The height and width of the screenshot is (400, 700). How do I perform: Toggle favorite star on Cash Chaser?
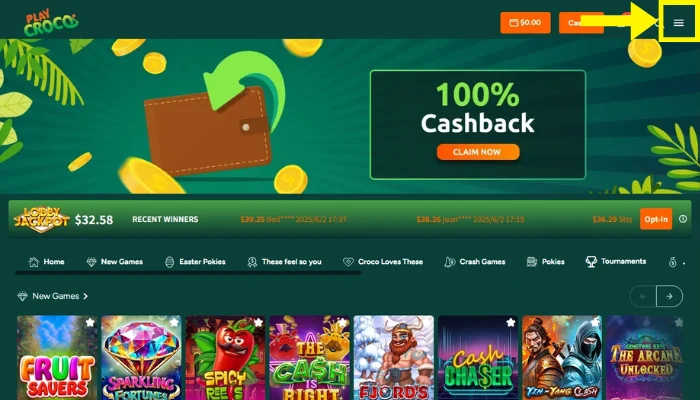(x=511, y=322)
